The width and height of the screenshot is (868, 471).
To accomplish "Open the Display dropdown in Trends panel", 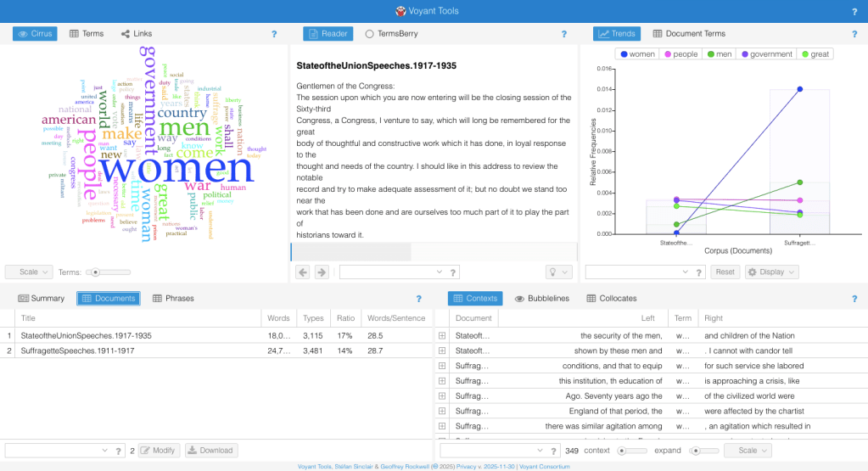I will pyautogui.click(x=771, y=272).
